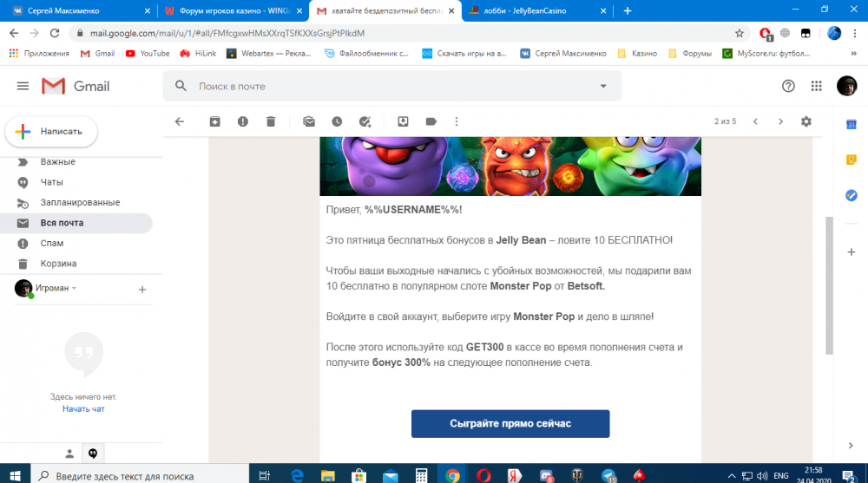Move email to another folder icon
Image resolution: width=868 pixels, height=483 pixels.
point(403,121)
